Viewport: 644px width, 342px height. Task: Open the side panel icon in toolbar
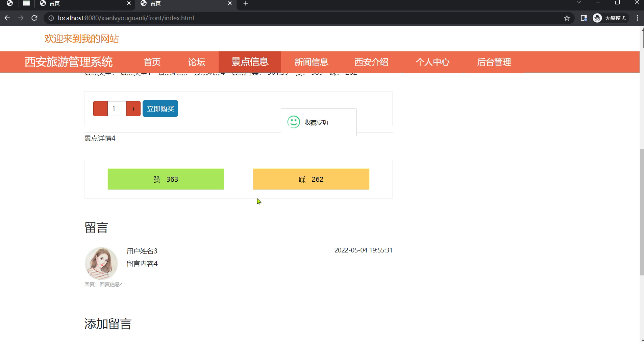coord(584,18)
